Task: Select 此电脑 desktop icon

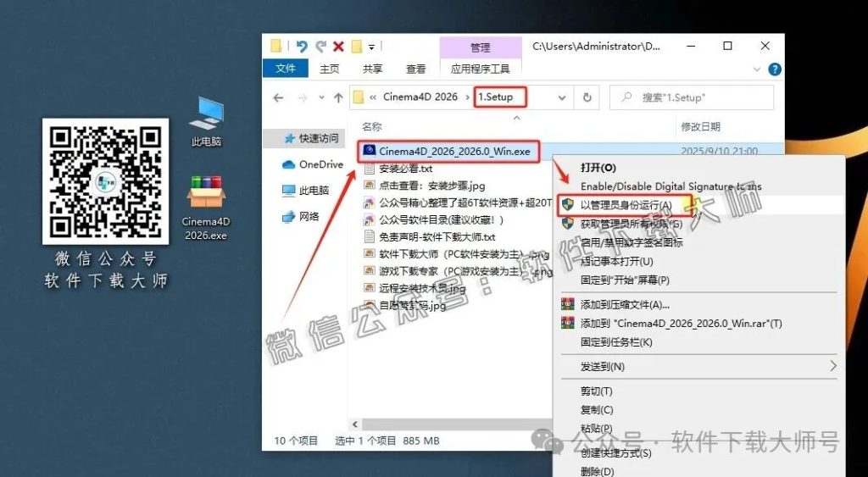Action: [206, 122]
